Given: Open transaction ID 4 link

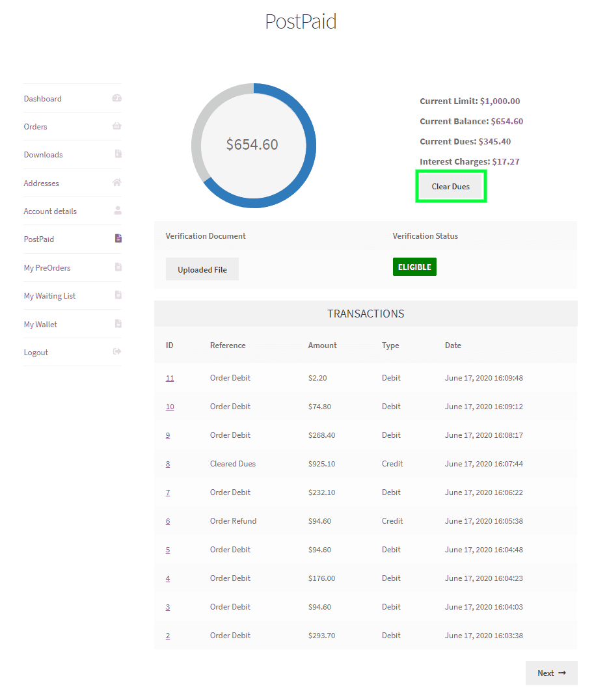Looking at the screenshot, I should pos(168,578).
